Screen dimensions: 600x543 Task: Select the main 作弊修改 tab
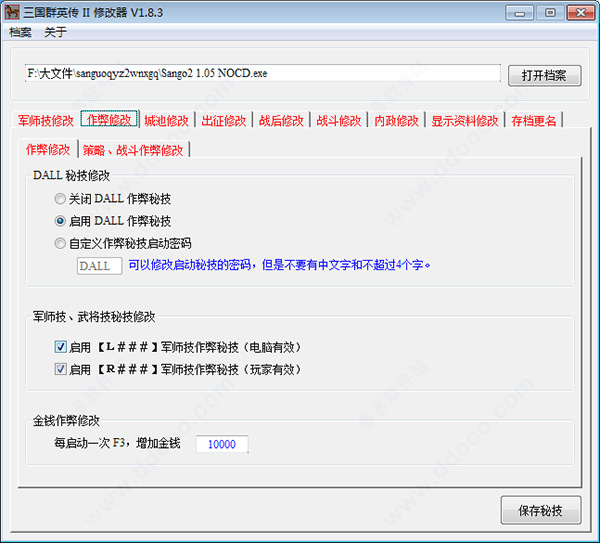[109, 120]
